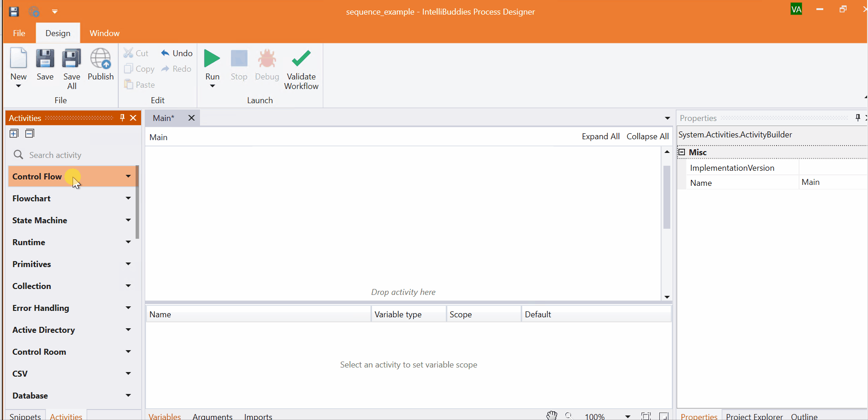Open the zoom percentage dropdown
The image size is (868, 420).
628,416
